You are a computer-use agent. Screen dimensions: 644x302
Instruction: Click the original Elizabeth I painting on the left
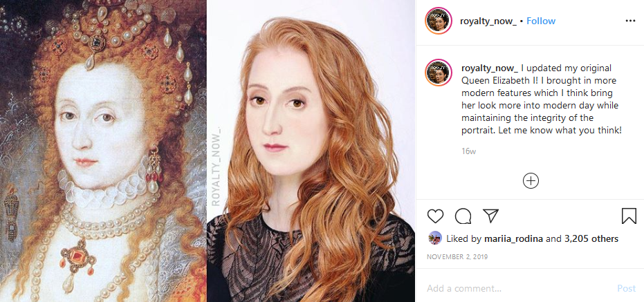pyautogui.click(x=103, y=151)
